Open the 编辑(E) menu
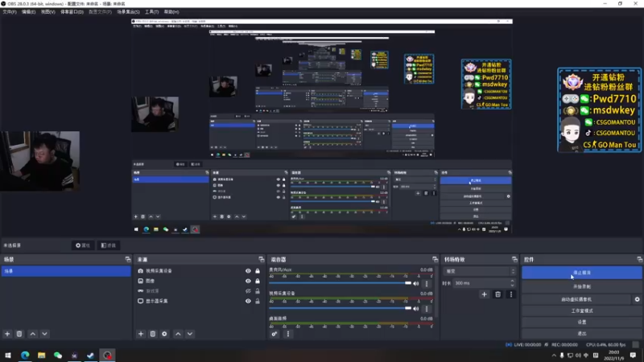 [x=28, y=12]
